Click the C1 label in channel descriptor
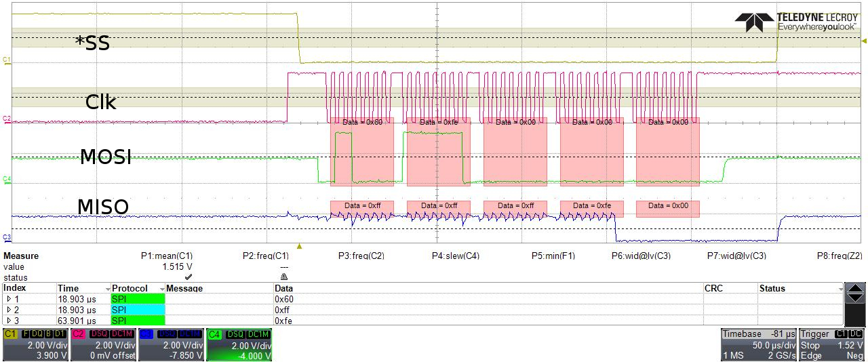The height and width of the screenshot is (362, 868). click(x=11, y=334)
